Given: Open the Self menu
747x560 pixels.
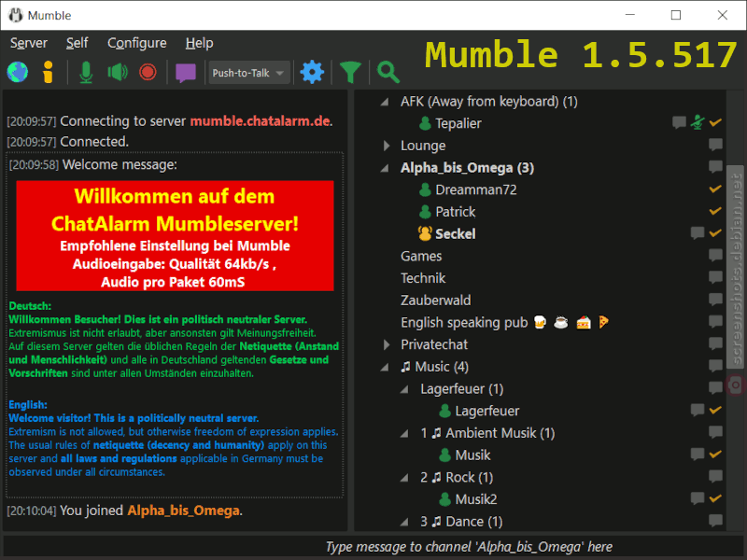Looking at the screenshot, I should click(x=78, y=43).
